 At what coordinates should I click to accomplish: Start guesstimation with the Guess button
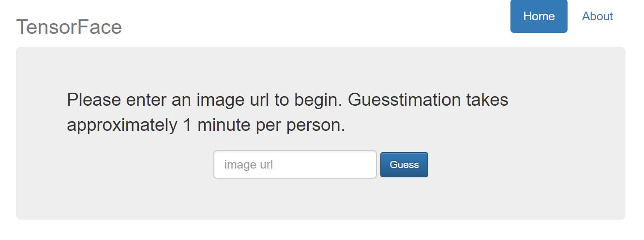404,165
